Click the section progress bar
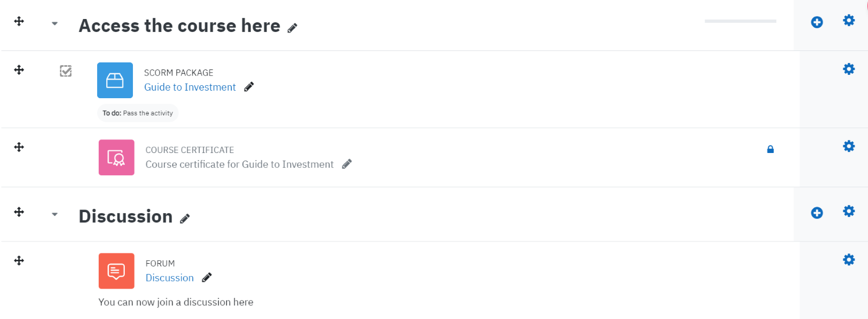Screen dimensions: 868x319 (x=741, y=21)
